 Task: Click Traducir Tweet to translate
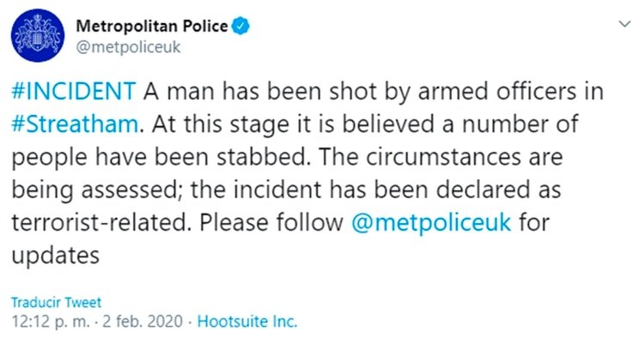pyautogui.click(x=57, y=303)
